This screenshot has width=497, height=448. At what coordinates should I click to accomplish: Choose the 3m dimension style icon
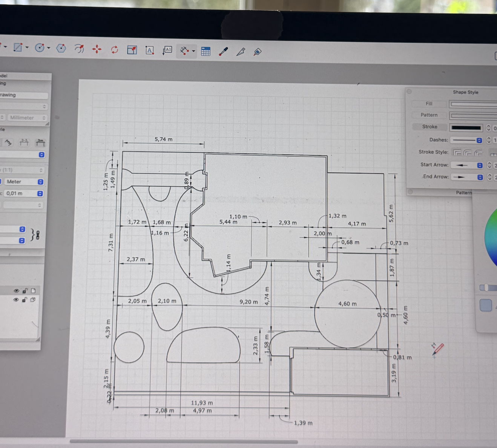tap(40, 142)
